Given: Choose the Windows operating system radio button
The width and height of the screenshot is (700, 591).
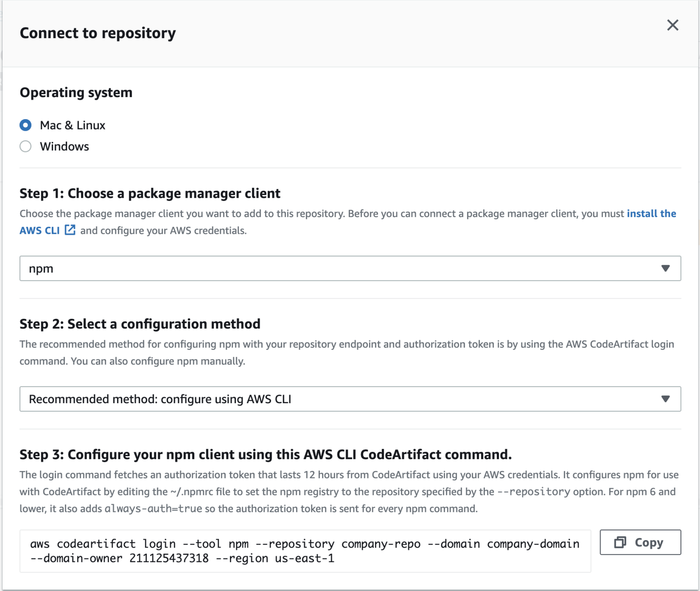Looking at the screenshot, I should (26, 146).
